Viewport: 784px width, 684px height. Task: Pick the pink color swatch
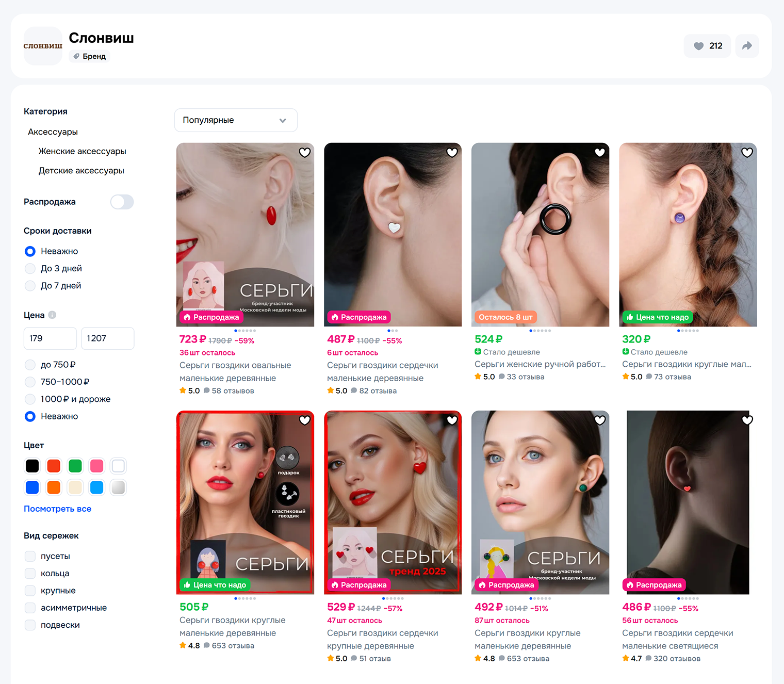click(x=97, y=466)
